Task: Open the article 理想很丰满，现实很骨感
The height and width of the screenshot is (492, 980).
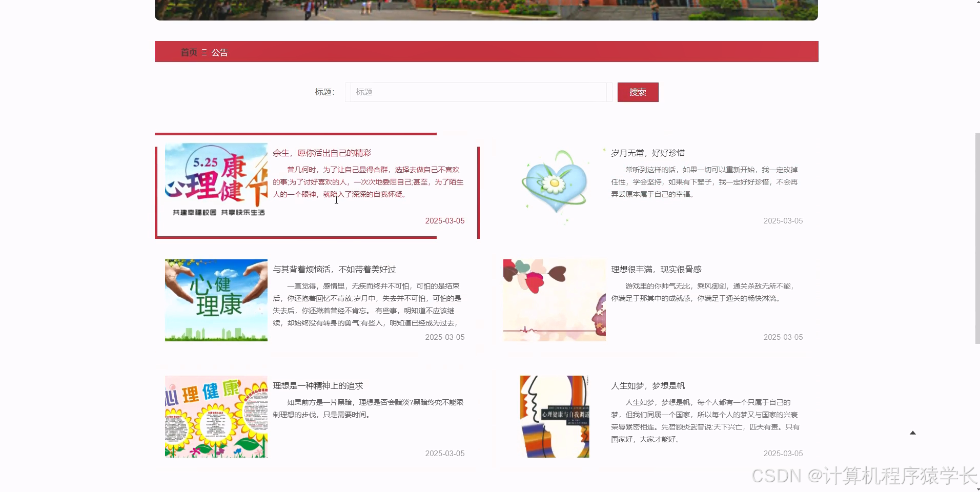Action: click(657, 269)
